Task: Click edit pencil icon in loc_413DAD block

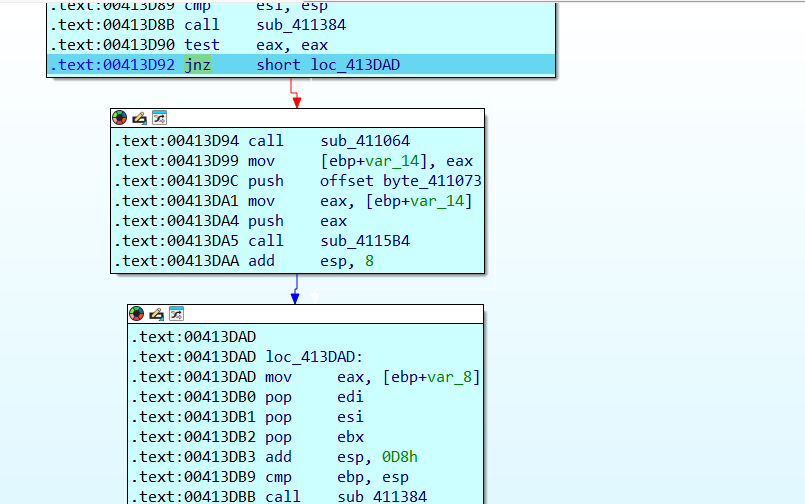Action: tap(157, 314)
